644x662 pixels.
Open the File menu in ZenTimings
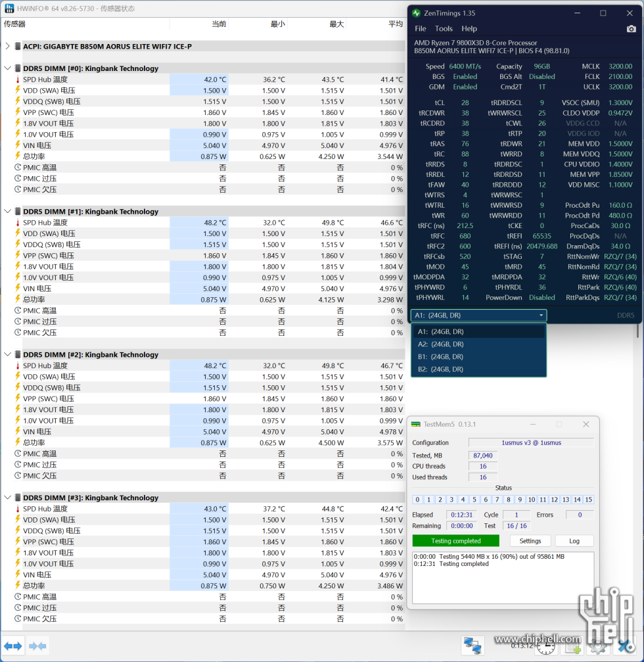[x=421, y=29]
